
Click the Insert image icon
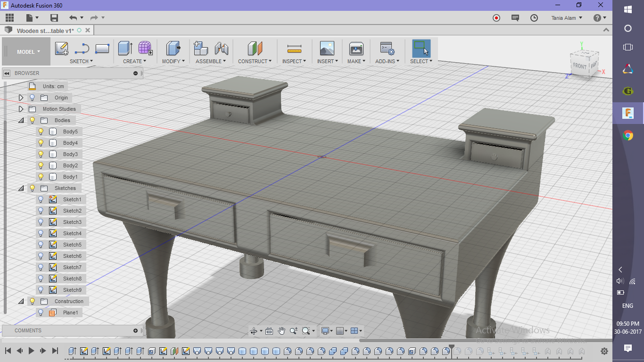327,48
